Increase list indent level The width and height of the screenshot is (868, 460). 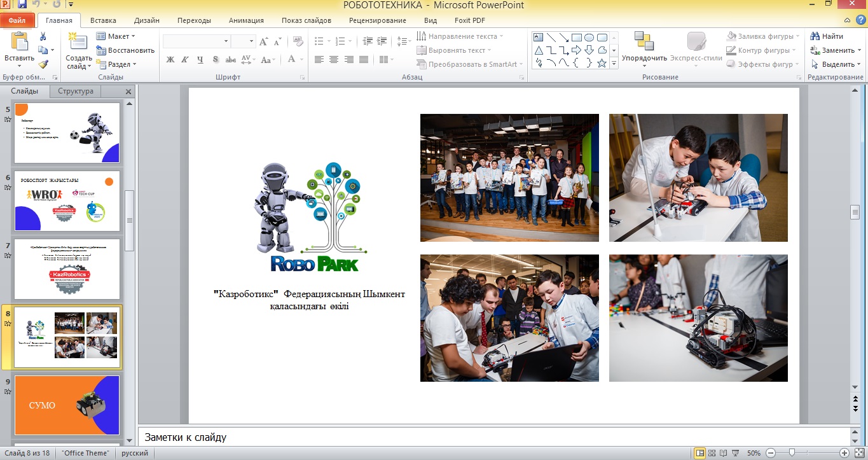coord(382,41)
